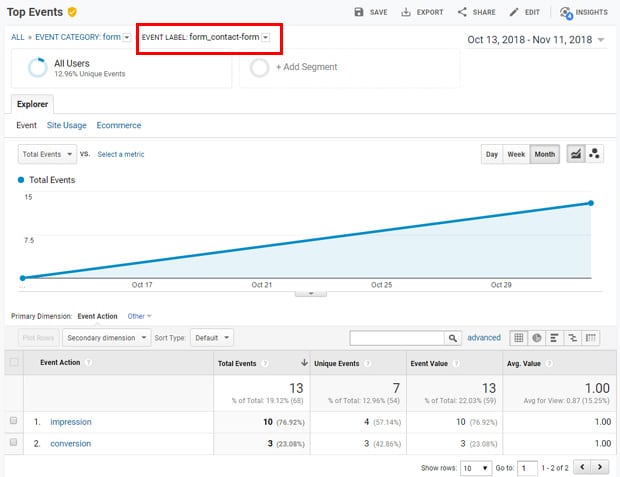This screenshot has width=620, height=477.
Task: Open the Event Category form dropdown arrow
Action: 127,38
